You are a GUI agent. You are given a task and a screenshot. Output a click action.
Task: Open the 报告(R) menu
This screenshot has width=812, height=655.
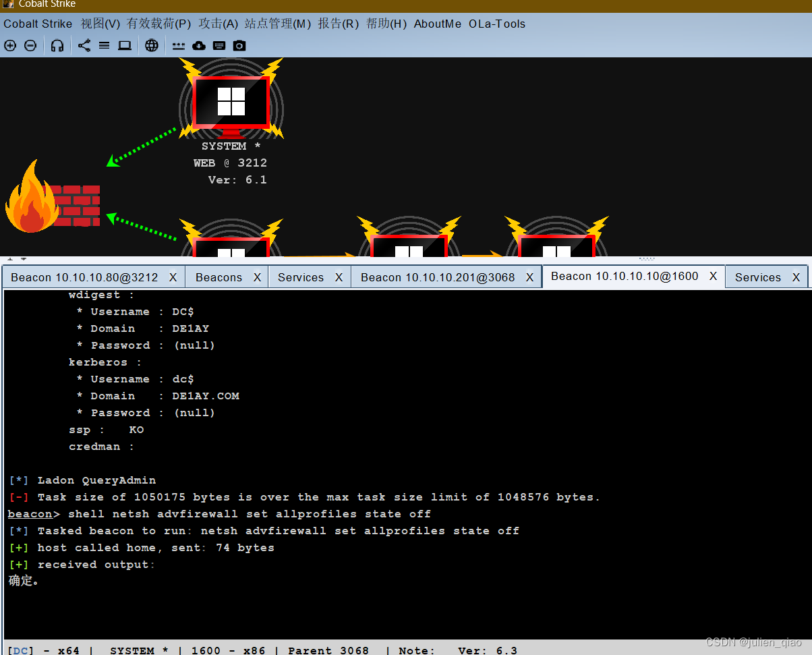(339, 24)
